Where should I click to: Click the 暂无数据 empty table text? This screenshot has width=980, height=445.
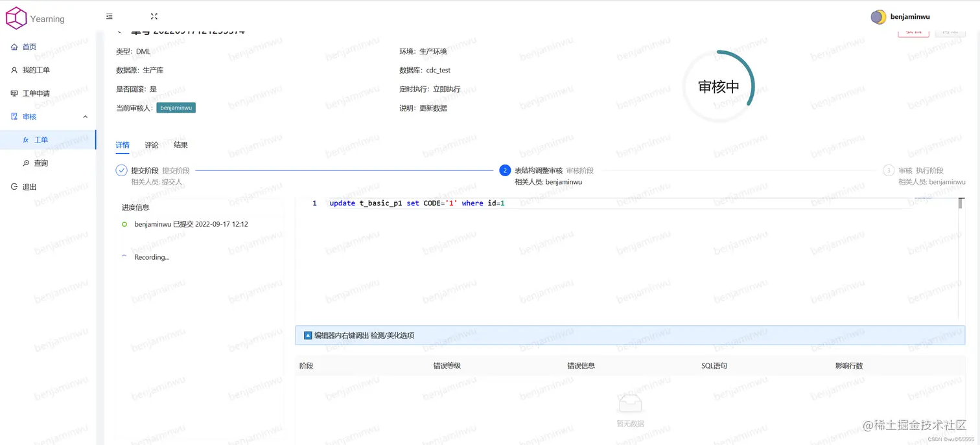(630, 424)
